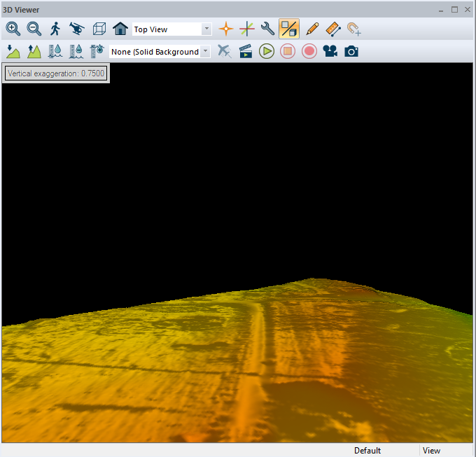Reset to home view with the house icon

coord(120,29)
